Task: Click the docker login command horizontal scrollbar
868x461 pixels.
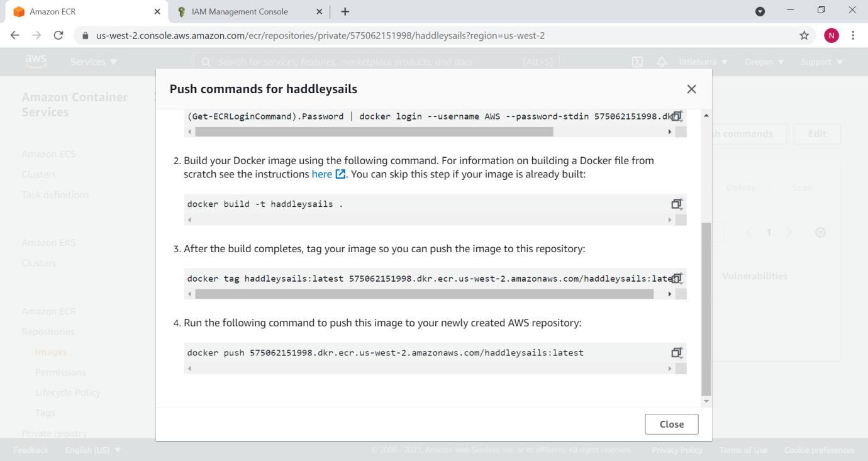Action: click(x=374, y=132)
